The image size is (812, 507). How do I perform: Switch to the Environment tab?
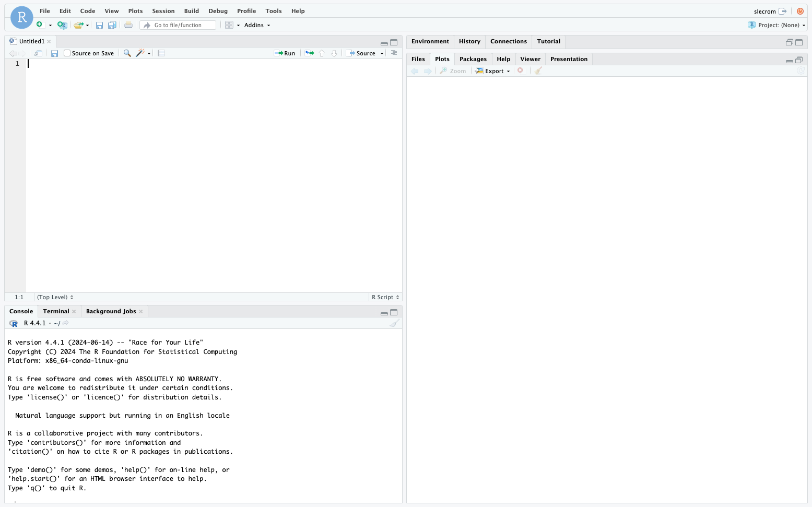(x=430, y=41)
